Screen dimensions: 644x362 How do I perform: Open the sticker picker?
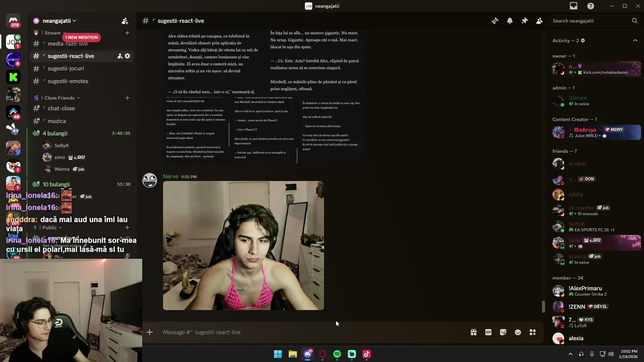coord(503,332)
